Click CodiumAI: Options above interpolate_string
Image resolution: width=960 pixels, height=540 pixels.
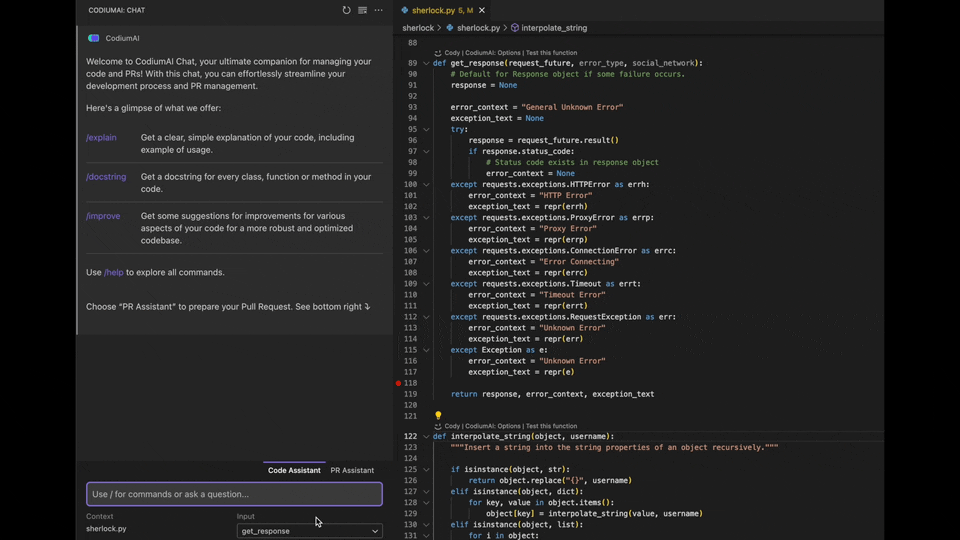[493, 426]
